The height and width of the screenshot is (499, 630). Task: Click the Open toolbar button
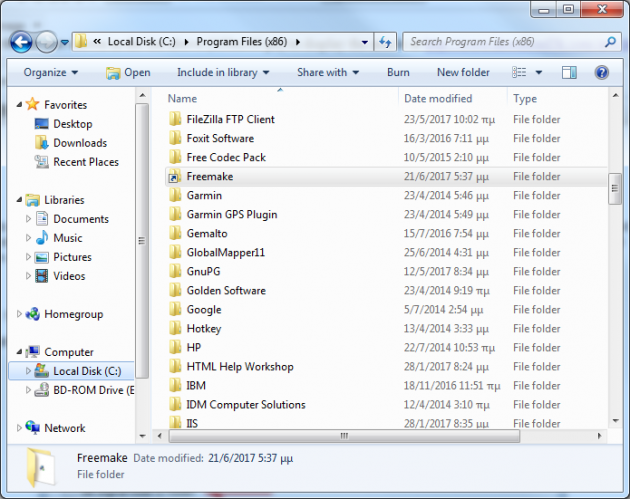pos(128,72)
